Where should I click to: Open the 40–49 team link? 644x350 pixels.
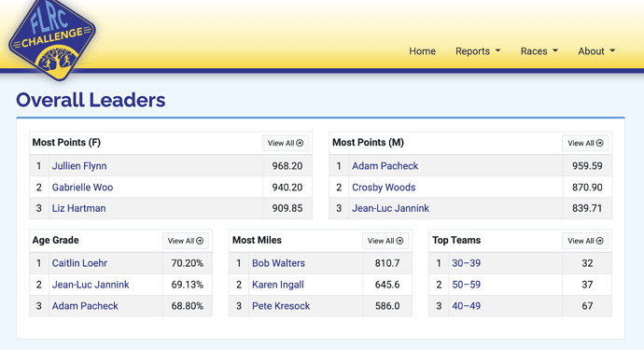(x=466, y=306)
